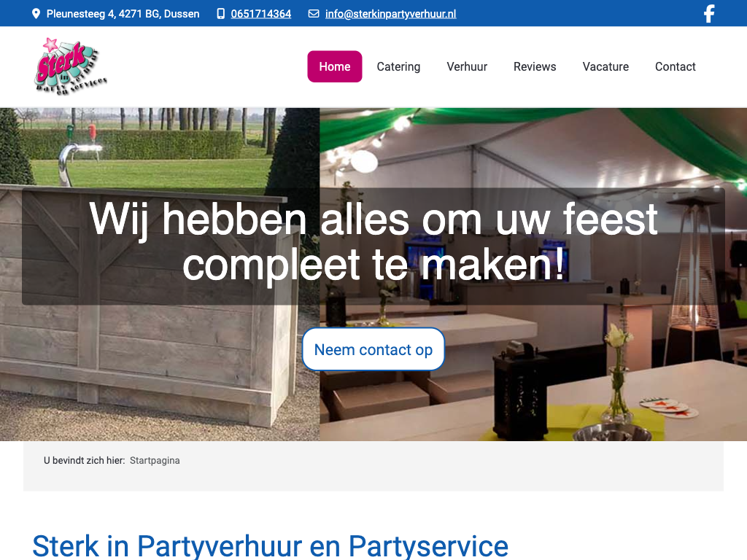Click the Sterk company logo
Viewport: 747px width, 560px height.
point(71,66)
